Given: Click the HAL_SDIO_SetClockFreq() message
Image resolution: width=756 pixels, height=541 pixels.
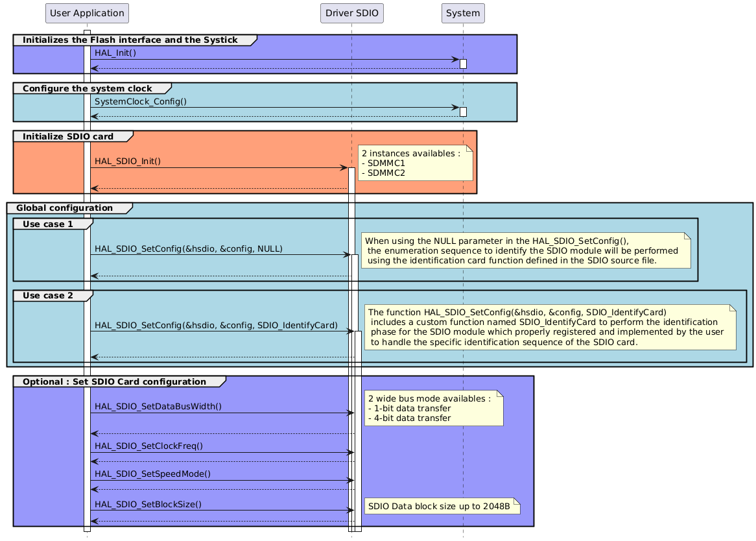Looking at the screenshot, I should click(148, 446).
